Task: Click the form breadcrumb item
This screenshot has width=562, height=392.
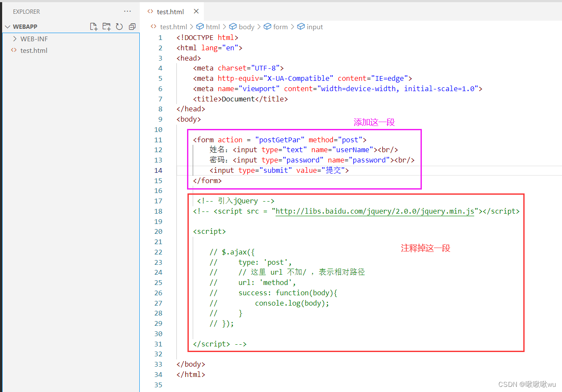Action: tap(276, 27)
